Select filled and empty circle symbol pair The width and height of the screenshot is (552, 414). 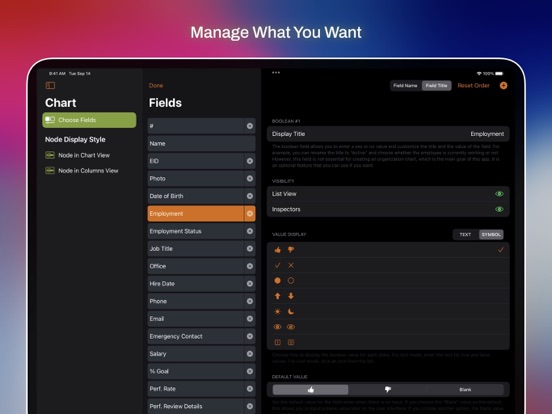point(284,281)
